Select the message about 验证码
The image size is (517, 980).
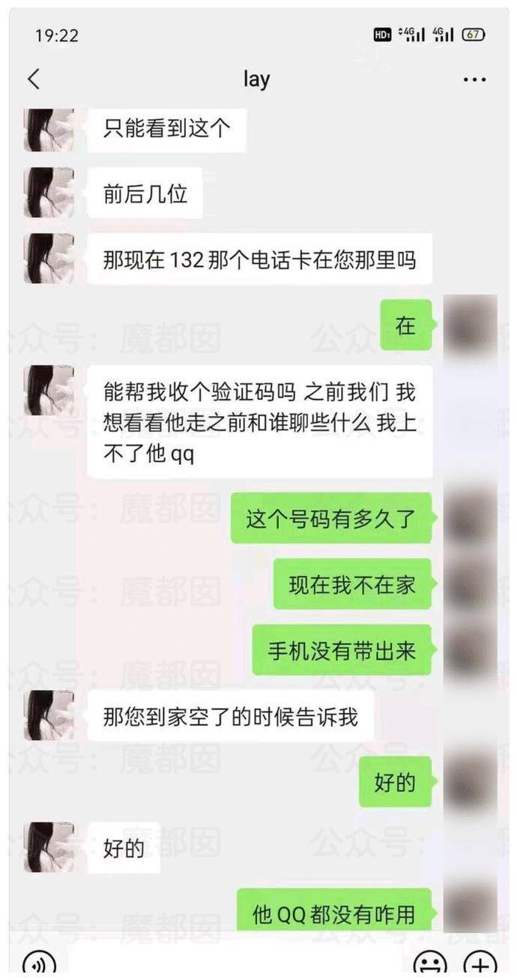(259, 422)
